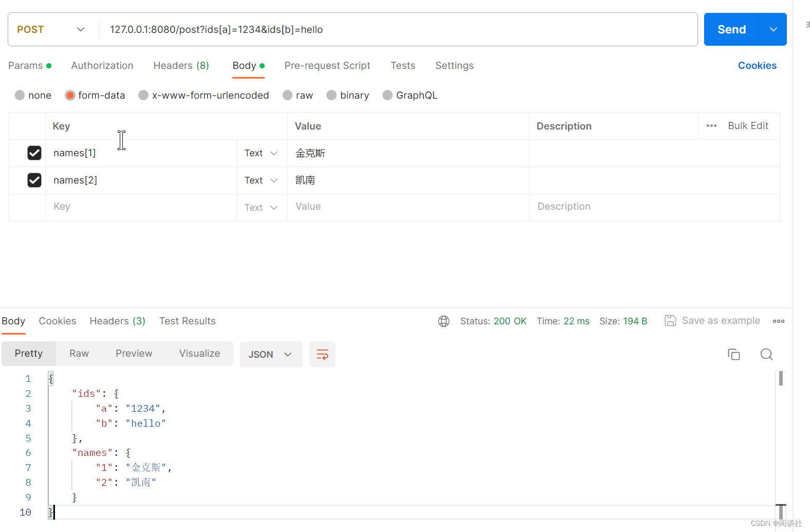Click Bulk Edit in the table header
The height and width of the screenshot is (532, 810).
[x=748, y=126]
